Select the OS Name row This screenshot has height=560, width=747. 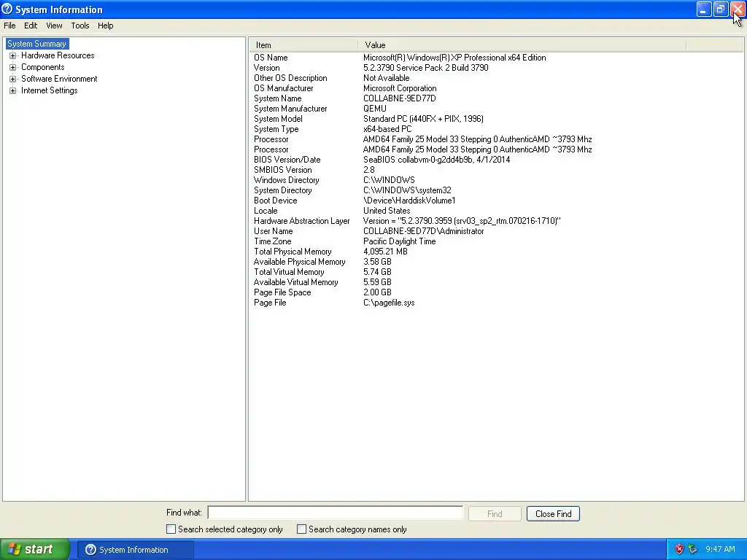point(496,58)
